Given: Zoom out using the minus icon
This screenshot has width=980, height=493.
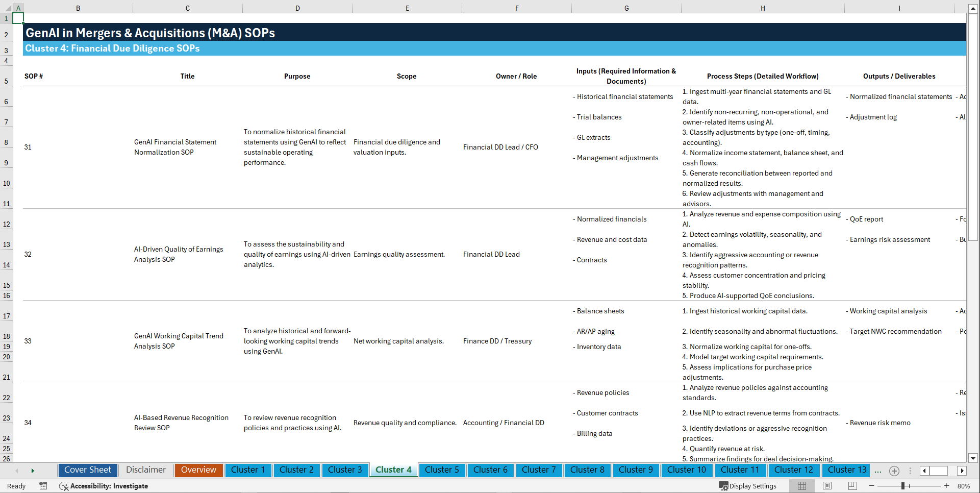Looking at the screenshot, I should [872, 486].
